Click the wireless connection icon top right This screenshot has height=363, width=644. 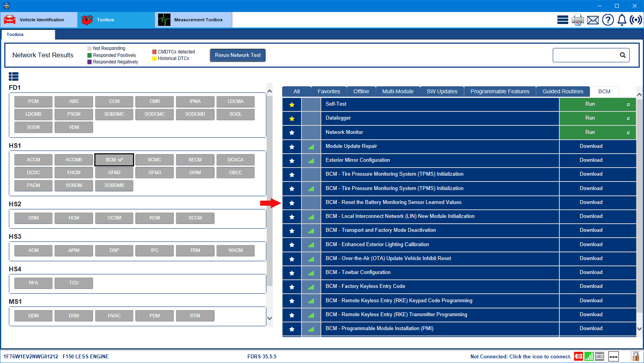coord(635,20)
